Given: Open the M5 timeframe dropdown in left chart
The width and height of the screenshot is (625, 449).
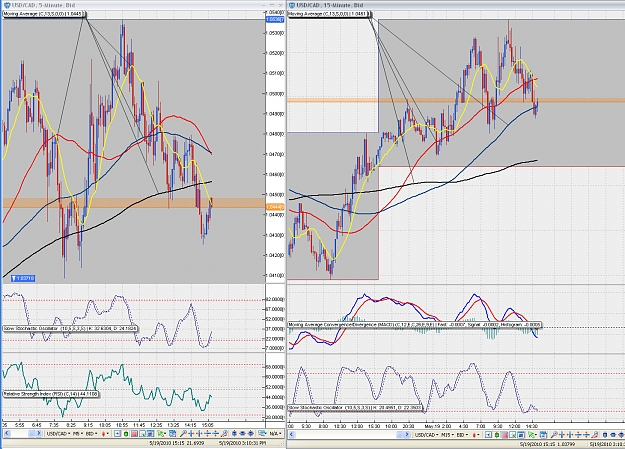Looking at the screenshot, I should click(78, 433).
